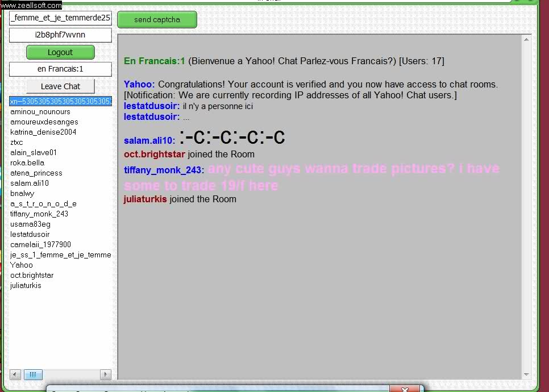
Task: Select camelaii_1977900 in the user list
Action: point(41,244)
